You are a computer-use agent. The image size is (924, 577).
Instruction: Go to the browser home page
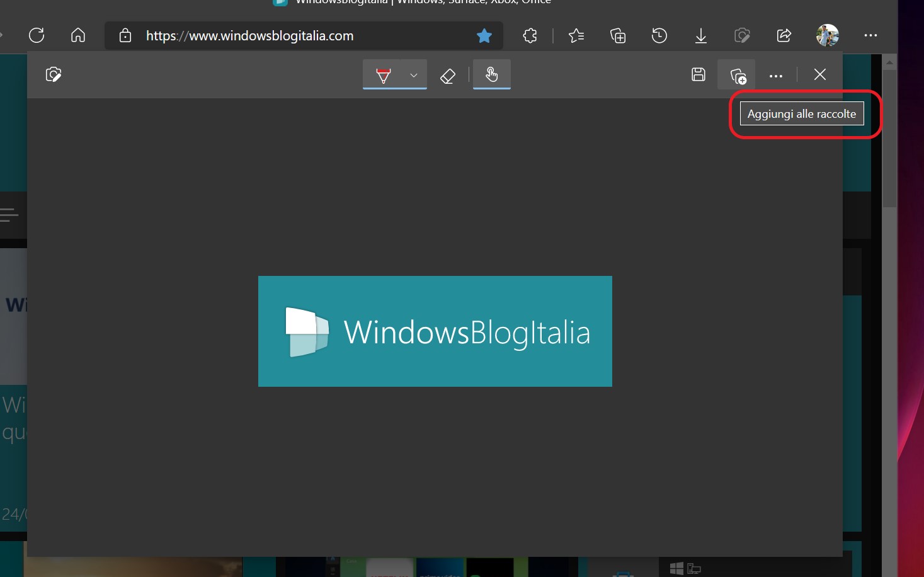(x=78, y=35)
